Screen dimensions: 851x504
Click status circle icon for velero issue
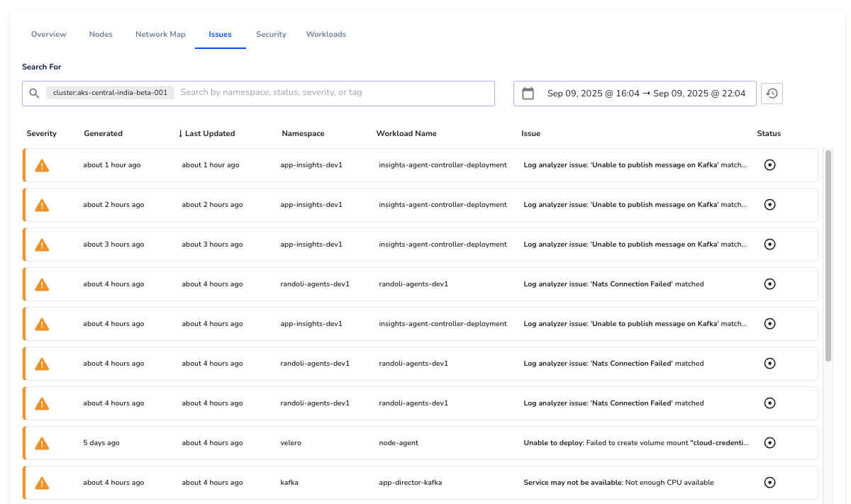pyautogui.click(x=769, y=443)
